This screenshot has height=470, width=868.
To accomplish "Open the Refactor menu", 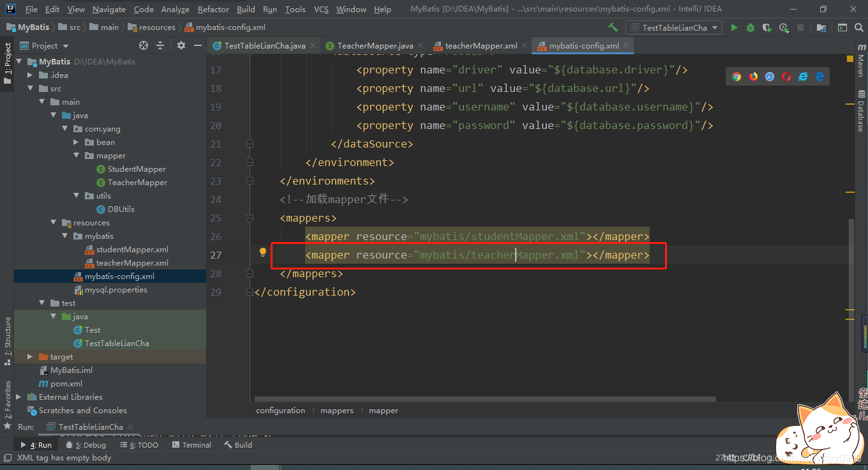I will point(213,10).
